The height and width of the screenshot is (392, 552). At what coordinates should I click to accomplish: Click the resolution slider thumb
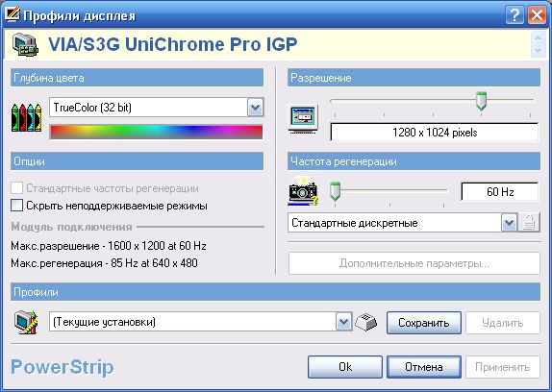[x=481, y=101]
